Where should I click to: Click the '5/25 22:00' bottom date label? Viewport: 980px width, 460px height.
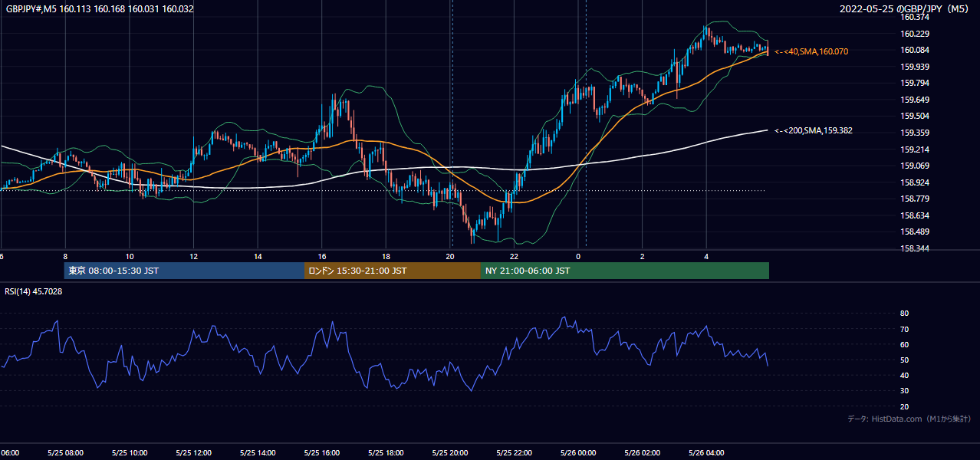(x=514, y=453)
